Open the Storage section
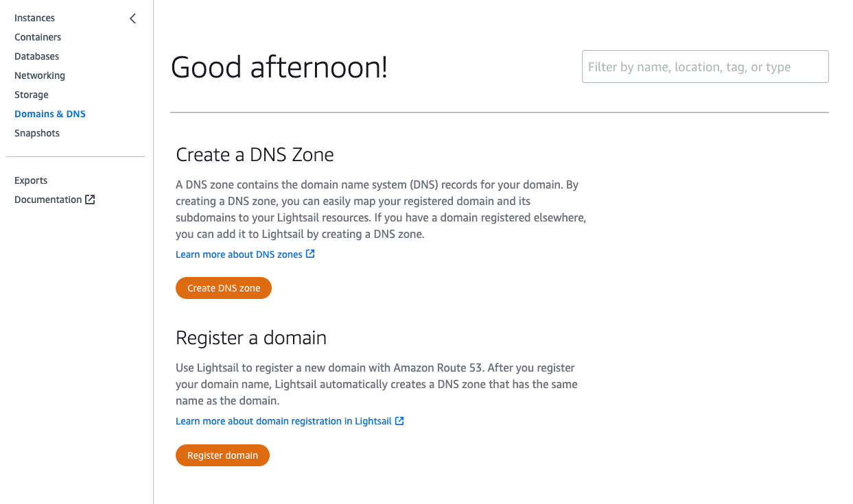Screen dimensions: 853x504 (x=32, y=95)
